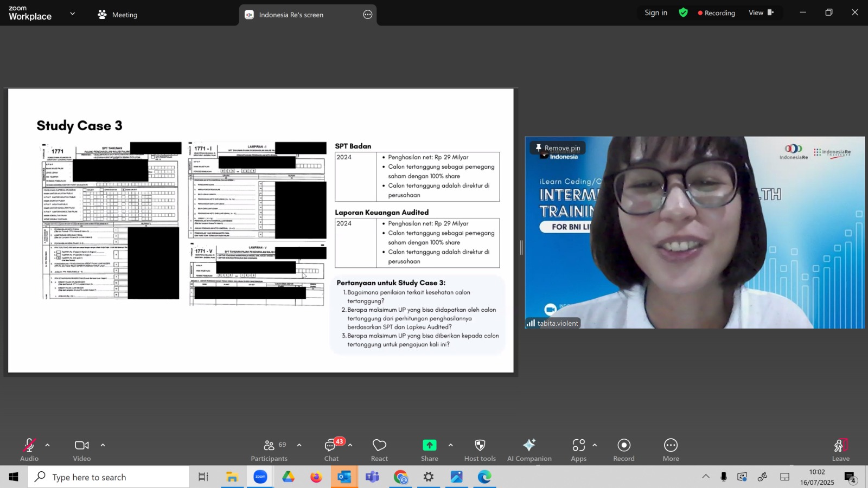Open the Zoom Workplace dropdown arrow
868x488 pixels.
point(73,14)
